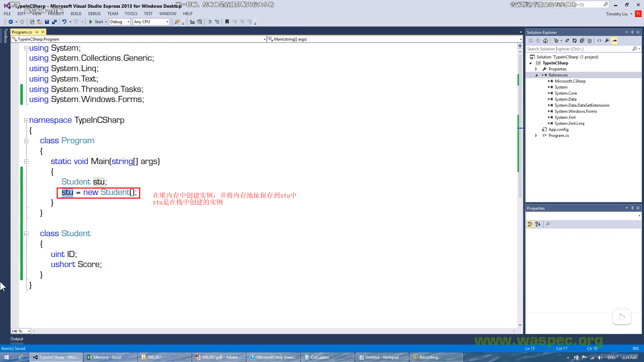The image size is (644, 362).
Task: Click View Code icon in Solution Explorer
Action: tap(599, 41)
